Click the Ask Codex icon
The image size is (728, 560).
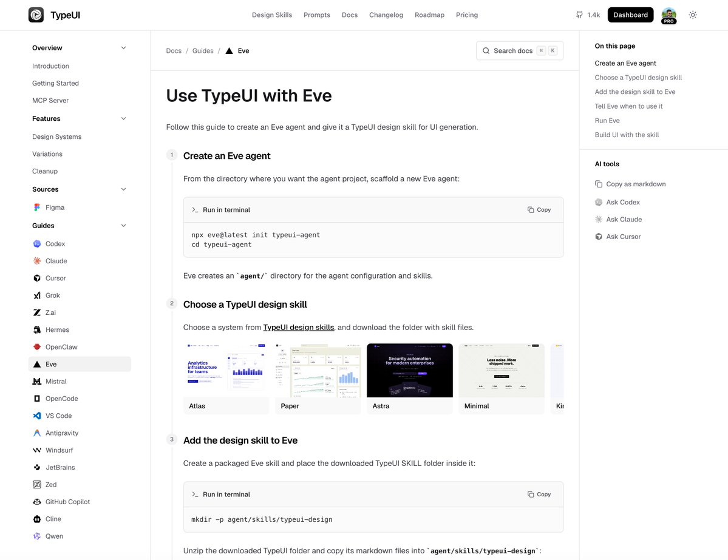tap(599, 202)
